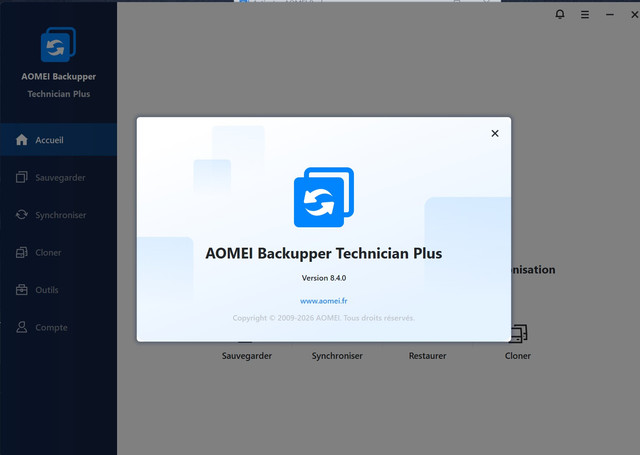Screen dimensions: 640x455
Task: Open Compte in the sidebar
Action: [x=58, y=327]
